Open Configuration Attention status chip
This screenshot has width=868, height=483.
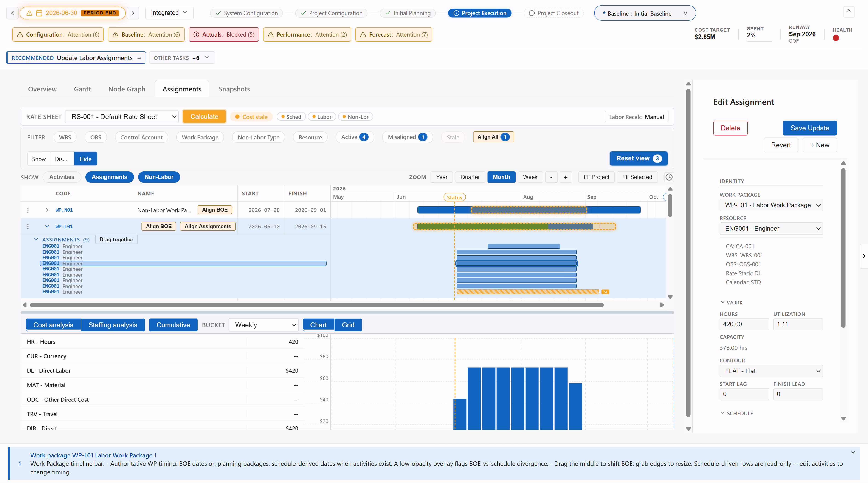tap(58, 34)
